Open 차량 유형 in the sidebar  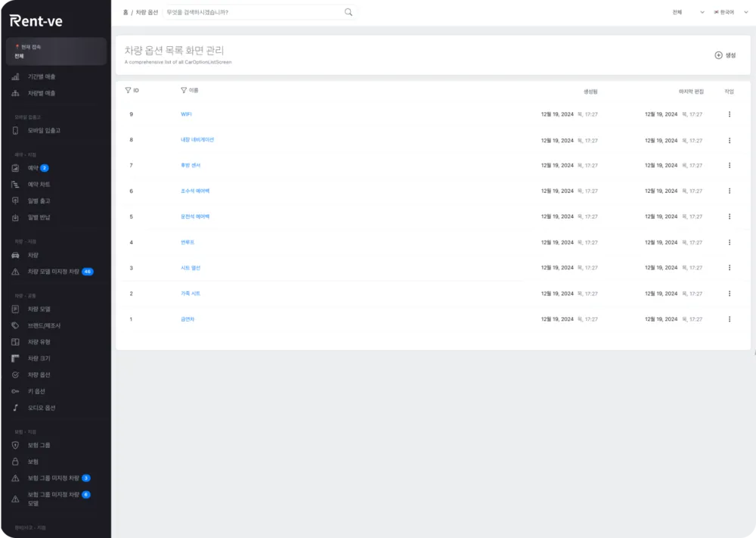(39, 342)
